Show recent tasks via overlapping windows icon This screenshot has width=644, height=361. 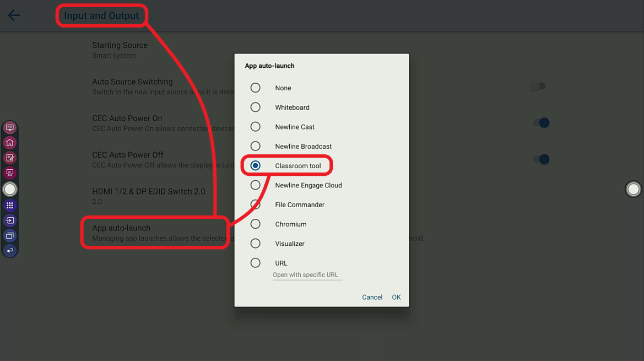point(10,236)
